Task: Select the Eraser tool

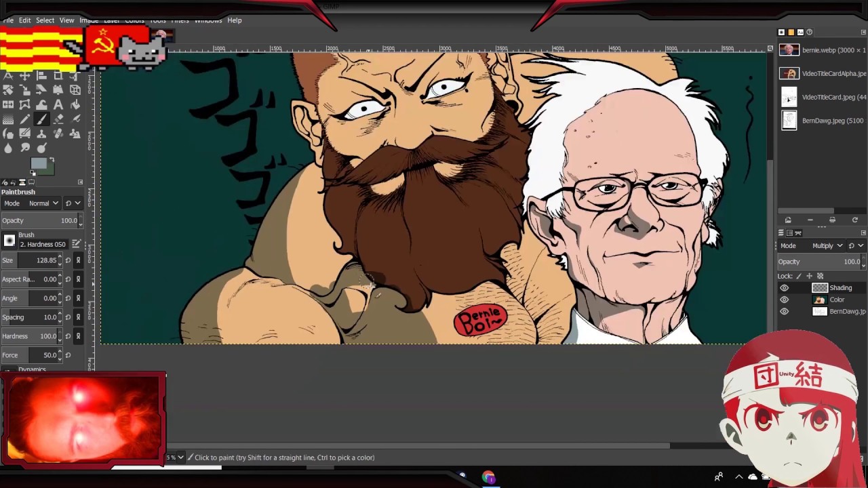Action: click(x=58, y=119)
